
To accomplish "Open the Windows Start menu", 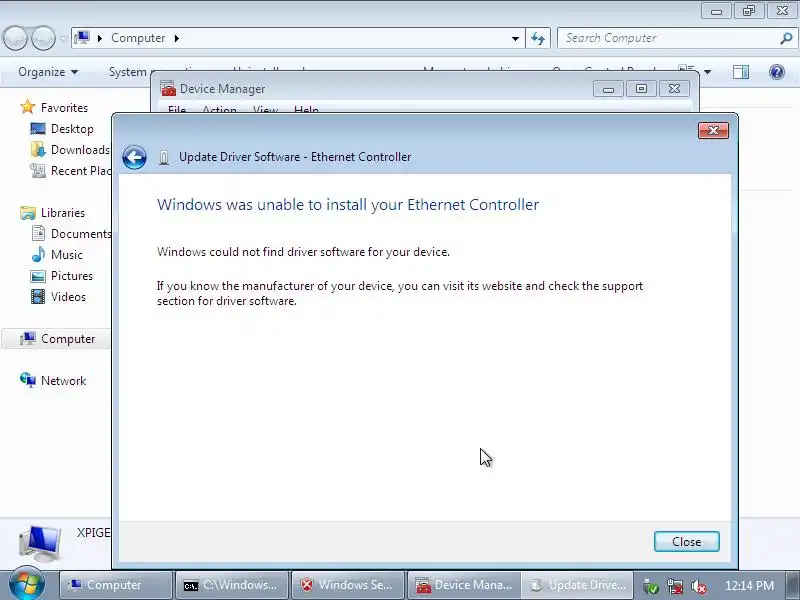I will click(26, 584).
